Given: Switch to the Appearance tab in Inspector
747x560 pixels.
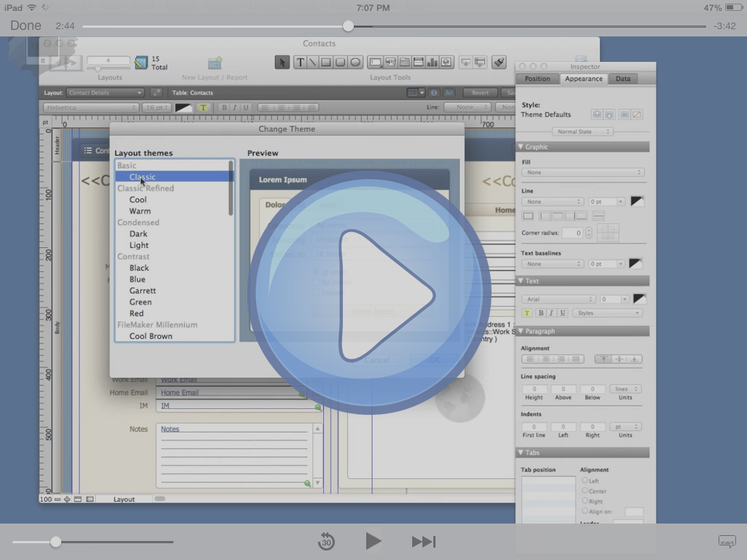Looking at the screenshot, I should 584,79.
